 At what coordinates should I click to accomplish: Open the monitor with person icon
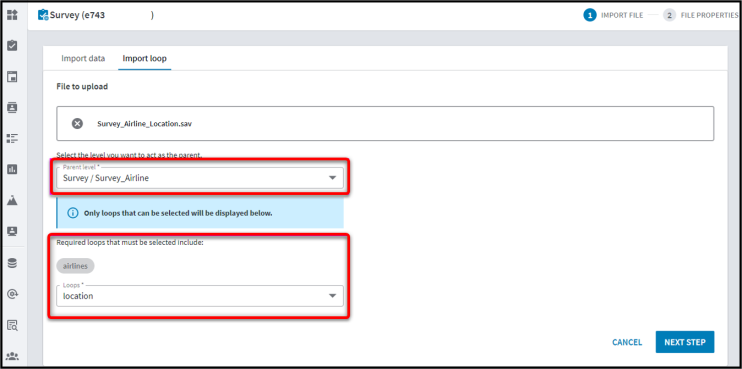point(12,231)
